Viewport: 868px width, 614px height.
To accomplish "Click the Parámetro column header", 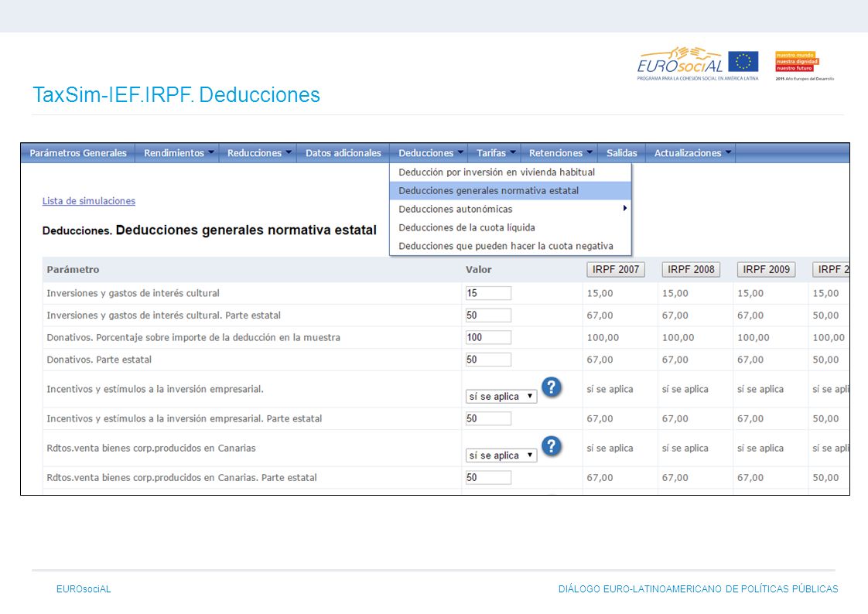I will (73, 269).
